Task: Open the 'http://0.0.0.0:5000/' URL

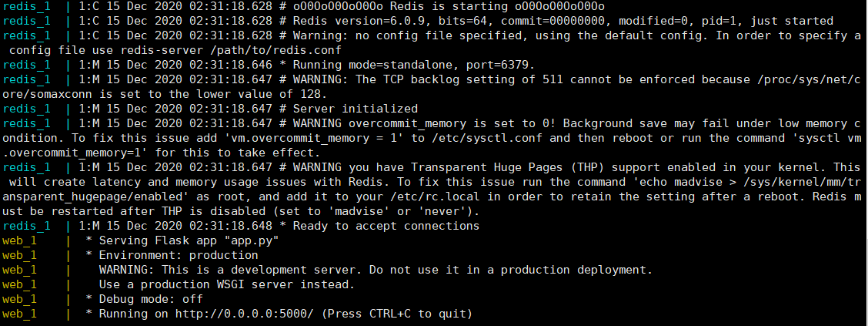Action: (x=245, y=314)
